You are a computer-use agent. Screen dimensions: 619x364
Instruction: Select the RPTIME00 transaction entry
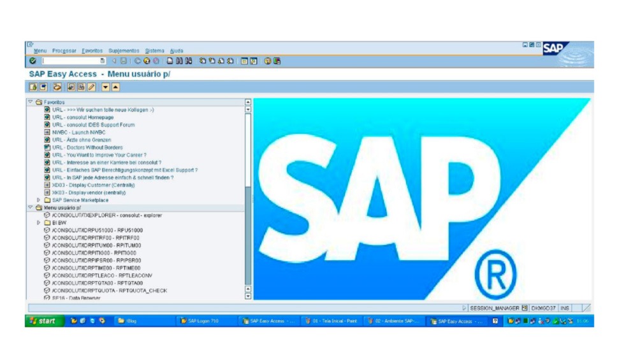[96, 268]
